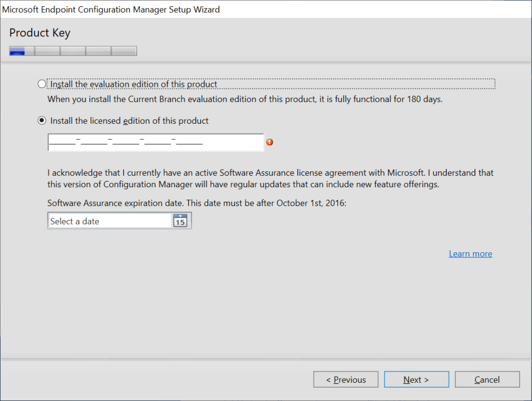Open the Learn more link
Screen dimensions: 532x401
[x=470, y=254]
